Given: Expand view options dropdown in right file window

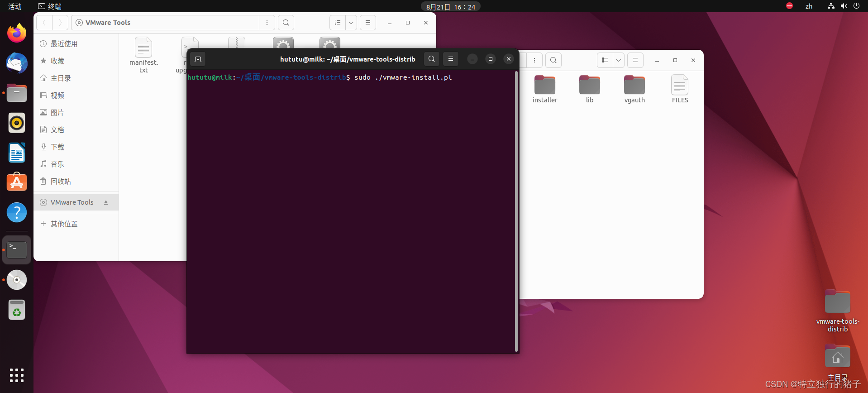Looking at the screenshot, I should [619, 60].
